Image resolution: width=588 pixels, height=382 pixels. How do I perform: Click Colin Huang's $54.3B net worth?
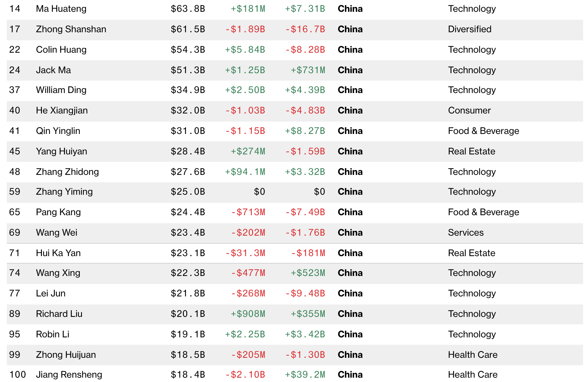(x=188, y=50)
